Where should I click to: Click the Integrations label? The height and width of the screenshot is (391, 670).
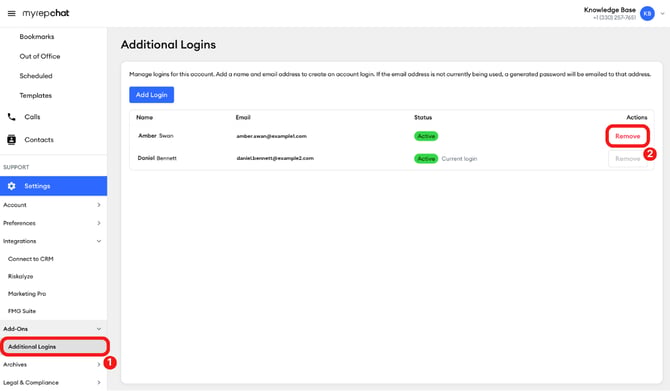pos(20,241)
